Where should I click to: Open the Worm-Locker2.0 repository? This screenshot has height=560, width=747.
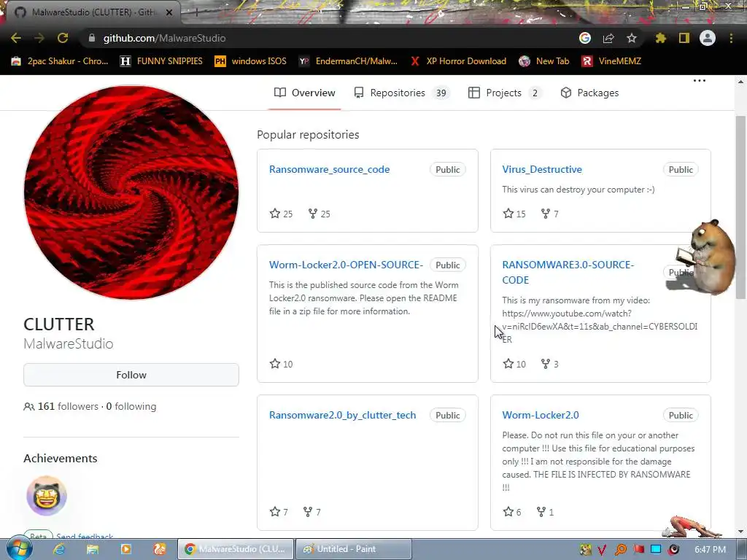541,415
